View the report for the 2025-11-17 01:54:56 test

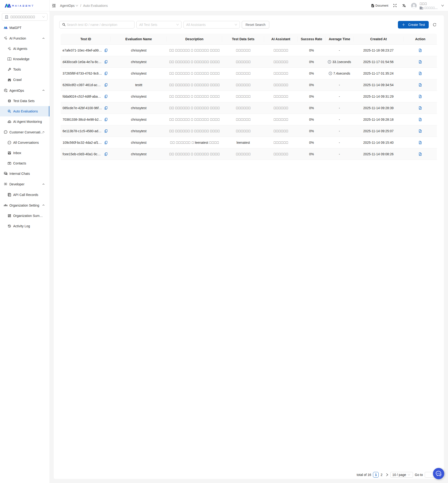point(420,62)
